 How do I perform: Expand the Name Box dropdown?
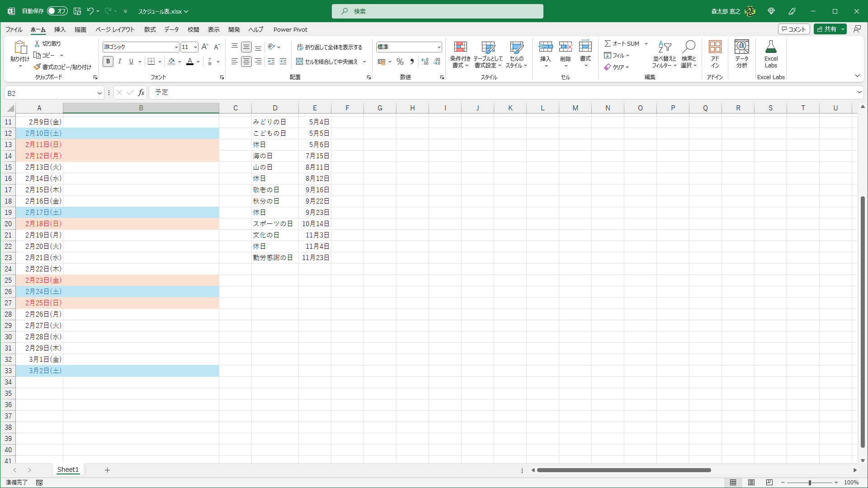click(99, 93)
